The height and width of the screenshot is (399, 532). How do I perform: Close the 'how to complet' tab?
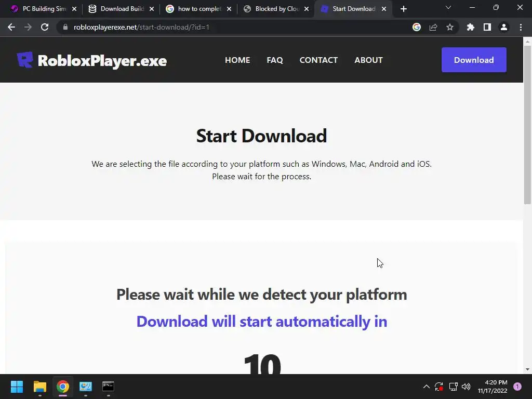pyautogui.click(x=229, y=9)
